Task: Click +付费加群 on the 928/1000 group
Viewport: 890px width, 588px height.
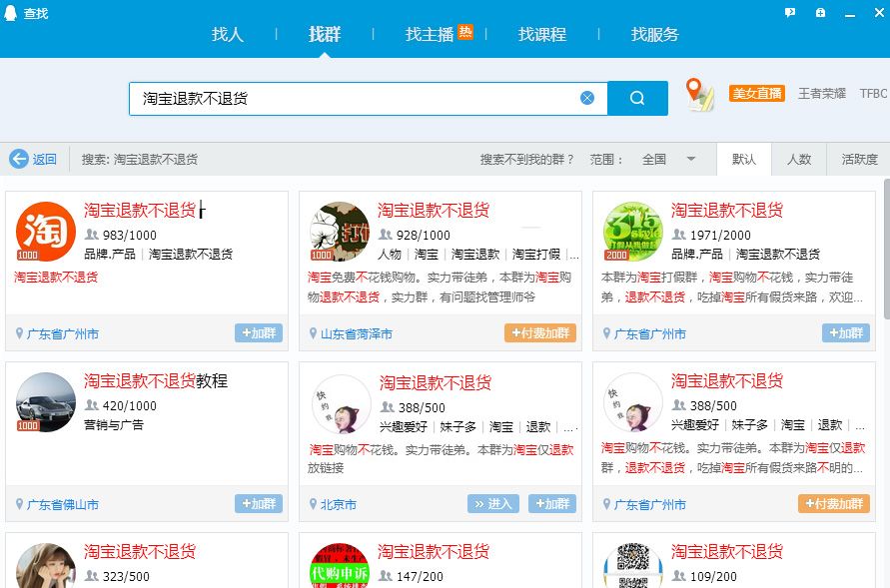Action: [x=540, y=332]
